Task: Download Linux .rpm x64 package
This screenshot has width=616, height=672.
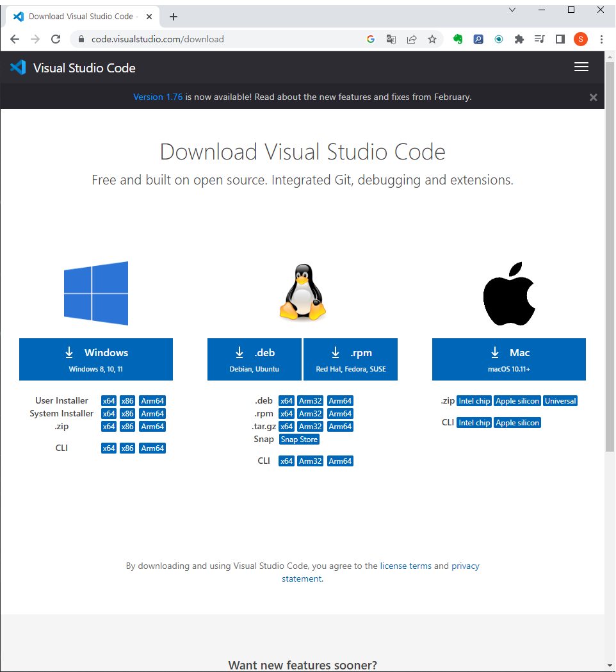Action: [286, 414]
